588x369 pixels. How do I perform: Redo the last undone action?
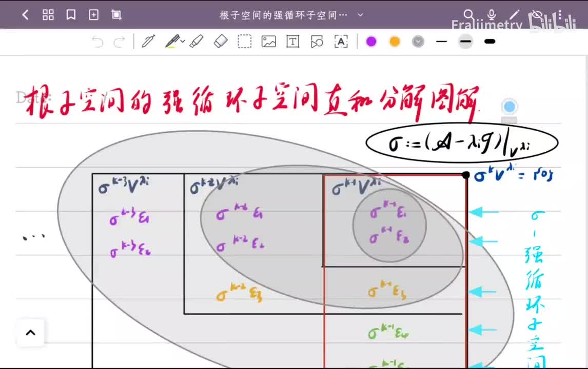119,42
